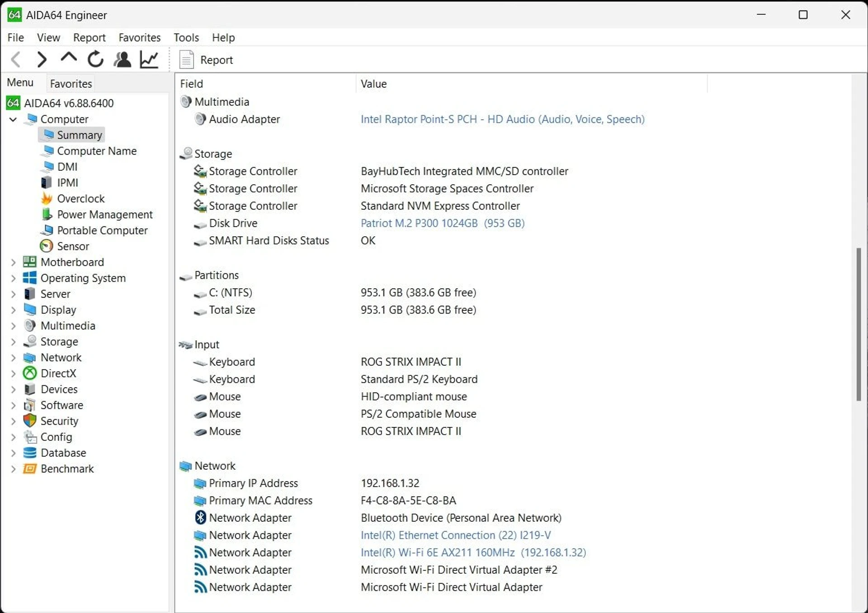Screen dimensions: 868x613
Task: Click the Standard PS/2 Keyboard value
Action: pyautogui.click(x=419, y=379)
